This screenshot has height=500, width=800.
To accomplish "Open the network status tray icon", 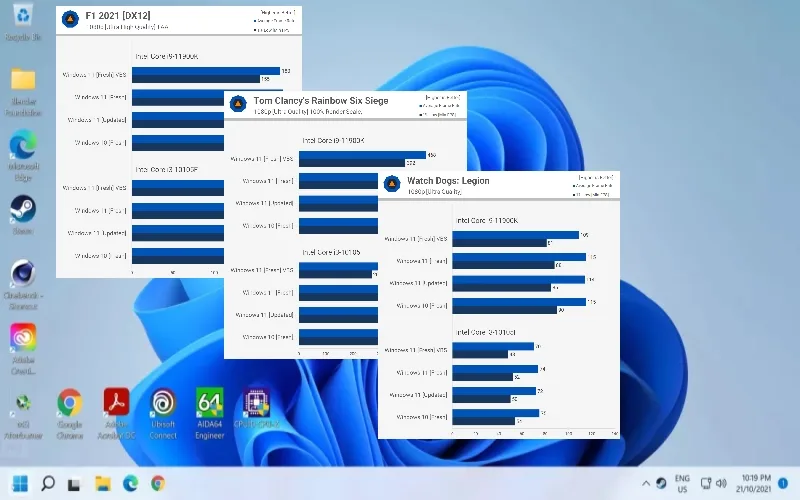I will [x=706, y=483].
